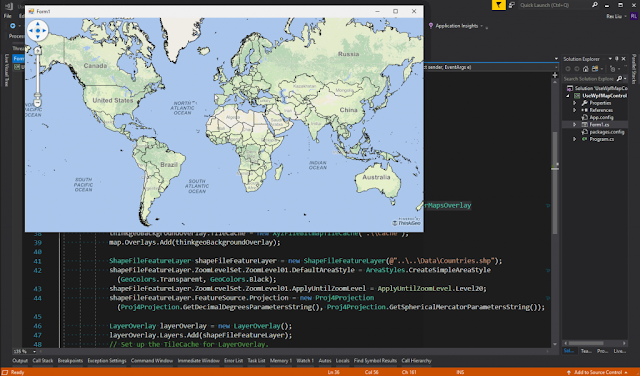The height and width of the screenshot is (376, 640).
Task: Switch to the Breakpoints tab
Action: [70, 361]
